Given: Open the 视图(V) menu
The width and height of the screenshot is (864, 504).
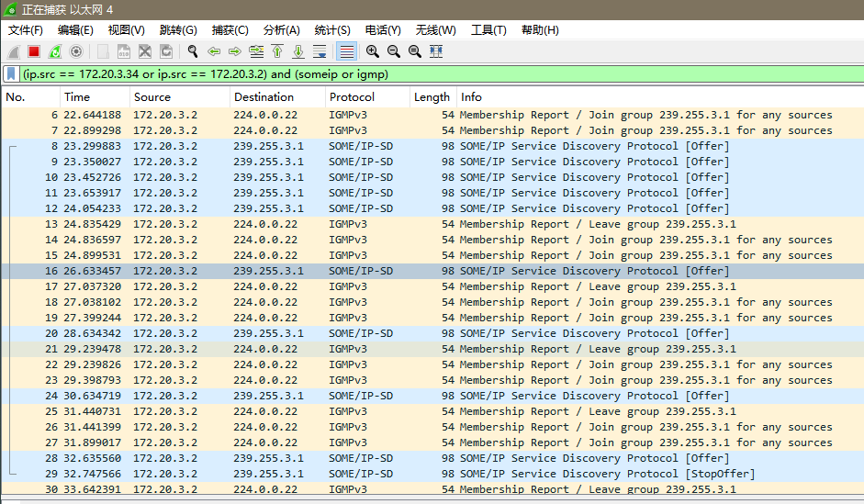Looking at the screenshot, I should coord(126,29).
